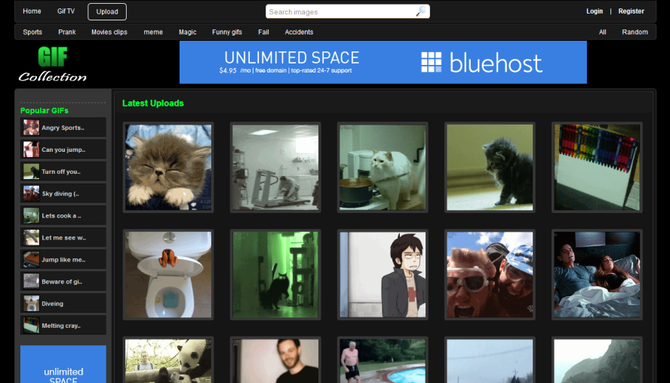The height and width of the screenshot is (383, 670).
Task: Open the Let me see w sidebar thumbnail
Action: coord(31,238)
